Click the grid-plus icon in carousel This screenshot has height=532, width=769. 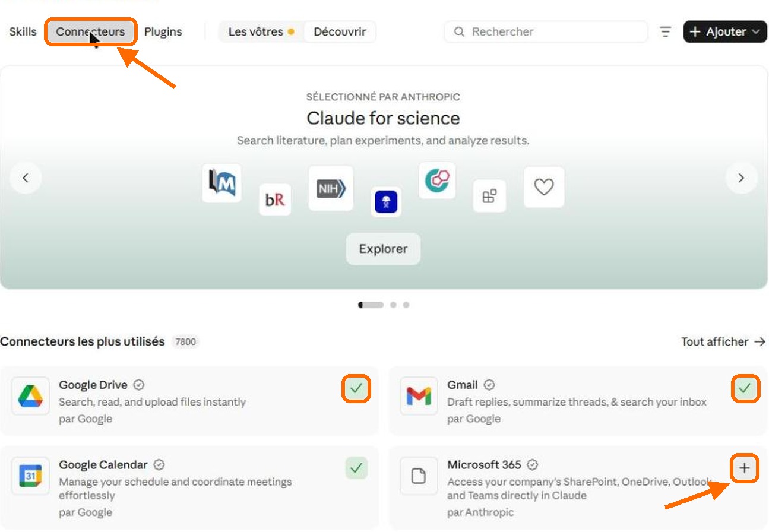[489, 196]
